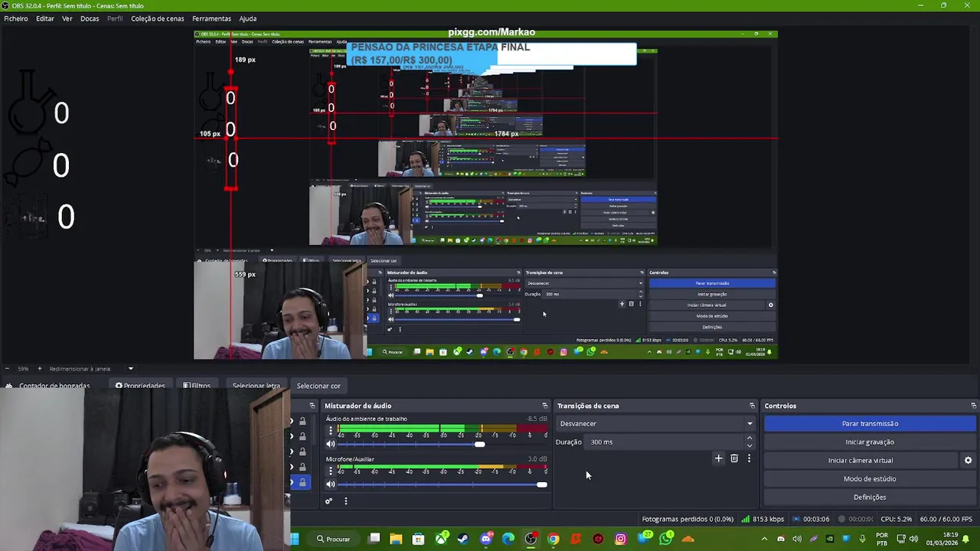The image size is (980, 551).
Task: Click the Procurar taskbar search box
Action: coord(333,539)
